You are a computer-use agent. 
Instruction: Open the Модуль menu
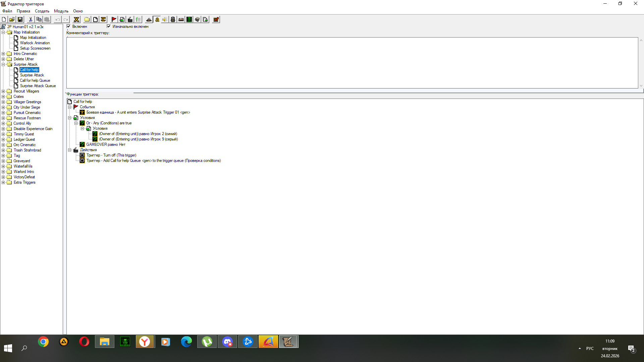tap(61, 11)
